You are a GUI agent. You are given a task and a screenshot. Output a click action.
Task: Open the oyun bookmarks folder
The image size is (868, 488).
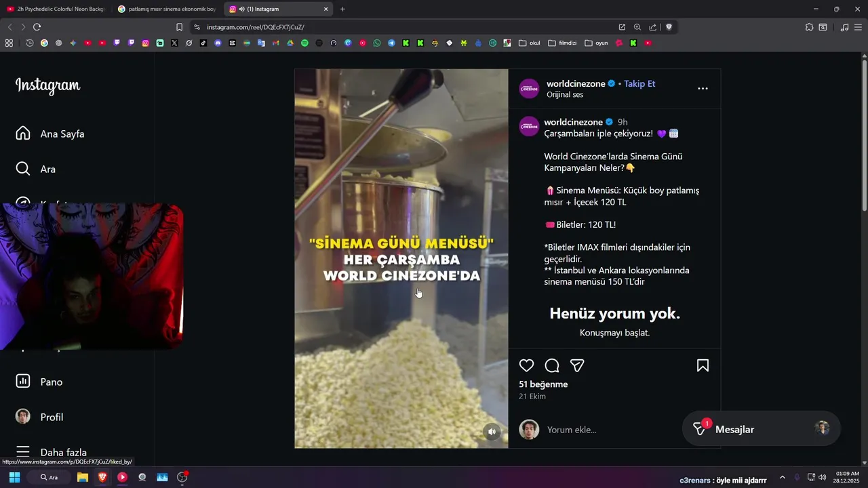(596, 43)
